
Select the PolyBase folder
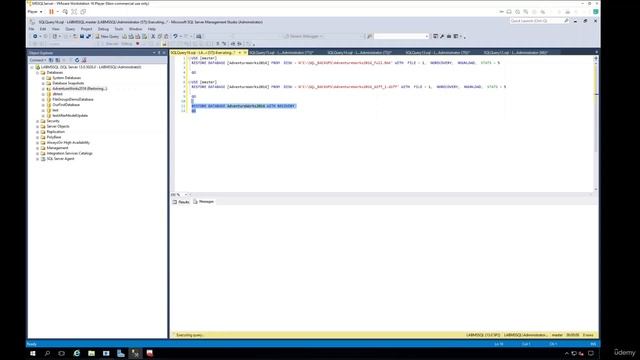click(x=54, y=137)
